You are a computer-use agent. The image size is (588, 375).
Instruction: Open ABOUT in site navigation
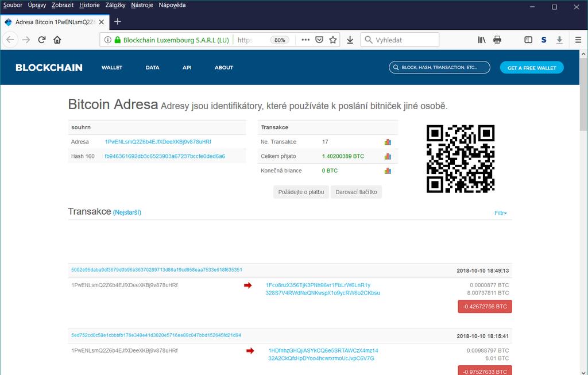point(224,68)
